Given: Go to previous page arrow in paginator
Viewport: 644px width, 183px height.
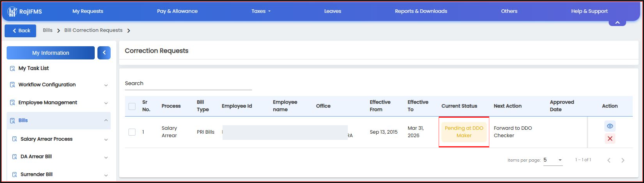Looking at the screenshot, I should (609, 160).
